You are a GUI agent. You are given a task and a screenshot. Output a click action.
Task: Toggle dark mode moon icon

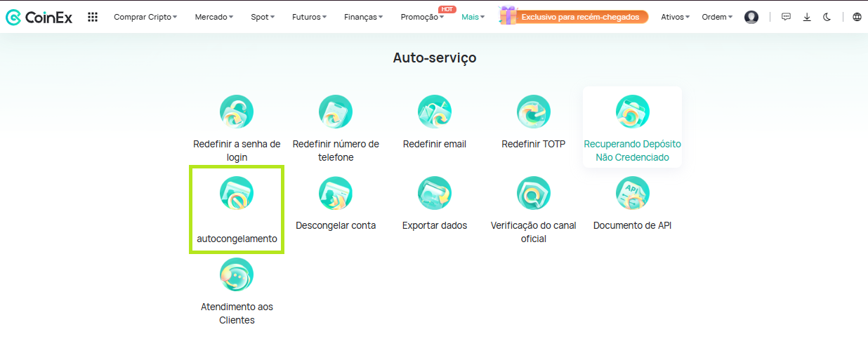point(827,17)
